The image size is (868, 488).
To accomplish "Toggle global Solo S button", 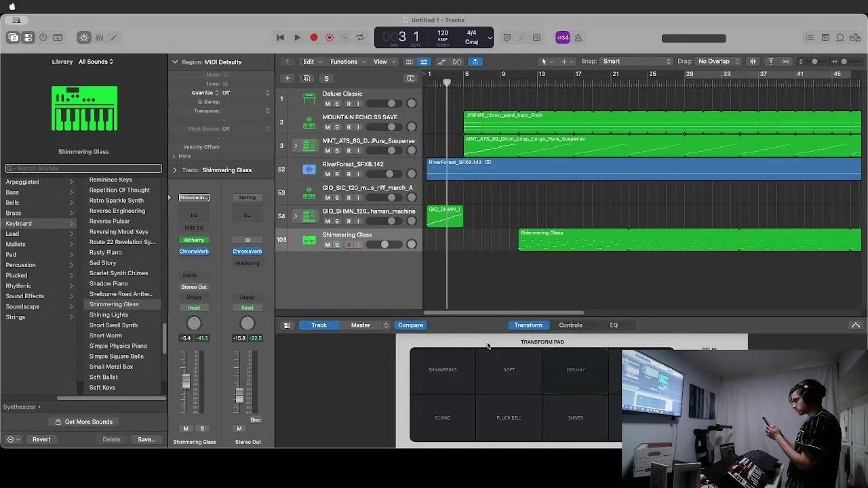I will [326, 79].
